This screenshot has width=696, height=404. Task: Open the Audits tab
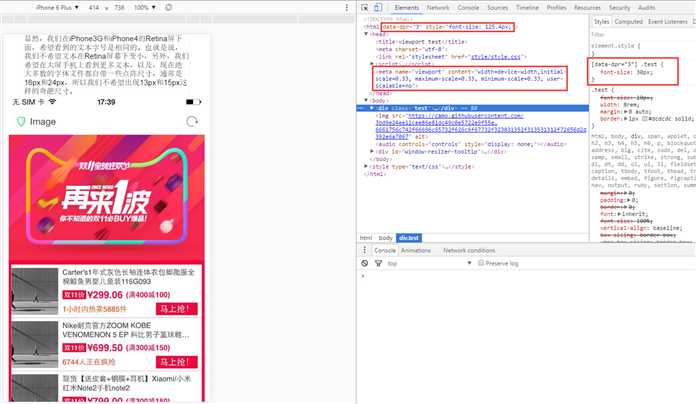coord(647,8)
